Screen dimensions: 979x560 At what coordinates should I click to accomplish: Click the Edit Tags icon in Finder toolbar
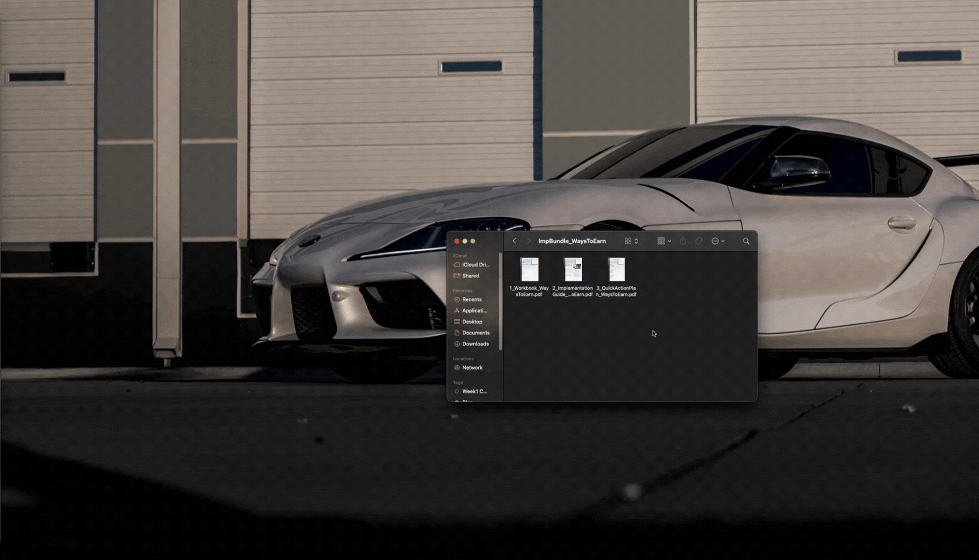pyautogui.click(x=699, y=241)
